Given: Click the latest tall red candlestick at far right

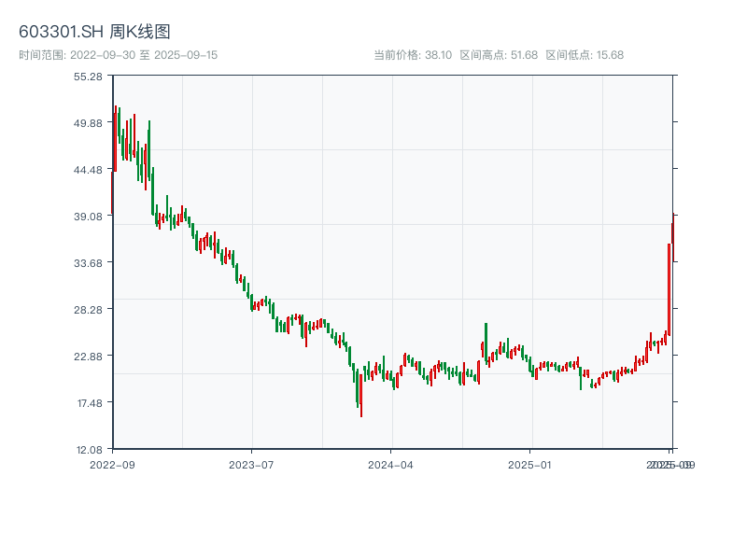Looking at the screenshot, I should [x=669, y=289].
